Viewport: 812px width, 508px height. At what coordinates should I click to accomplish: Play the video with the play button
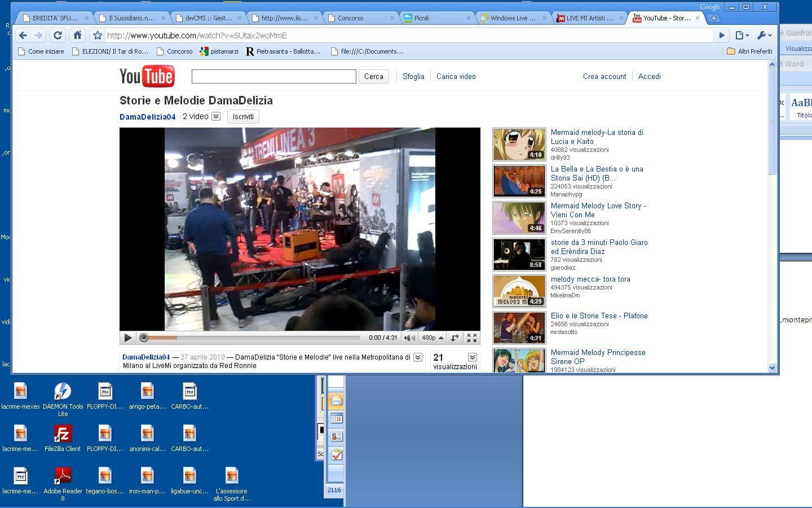point(128,338)
